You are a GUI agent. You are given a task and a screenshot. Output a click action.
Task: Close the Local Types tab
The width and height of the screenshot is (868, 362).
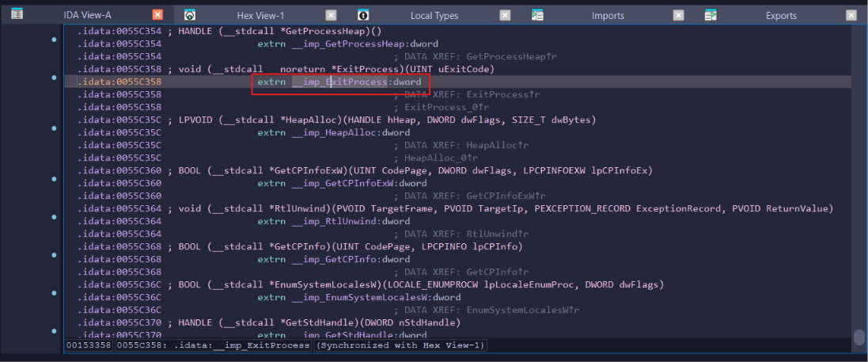point(505,15)
